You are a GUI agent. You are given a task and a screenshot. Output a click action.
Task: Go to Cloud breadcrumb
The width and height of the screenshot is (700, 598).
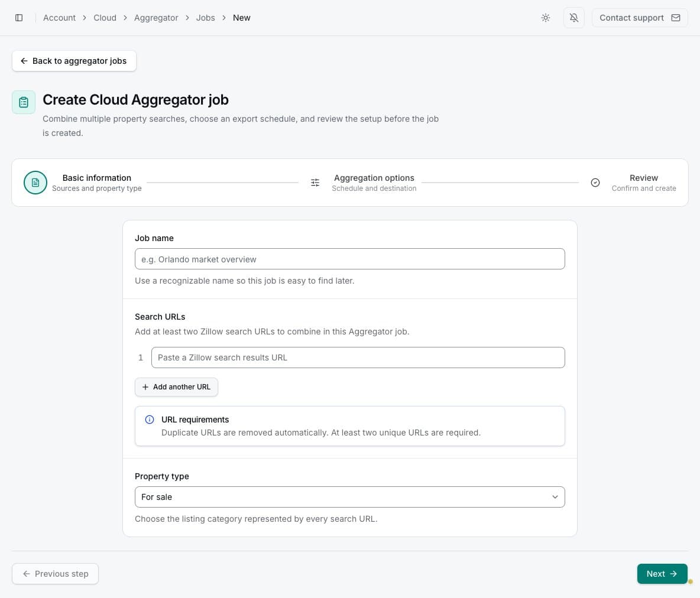[x=105, y=18]
